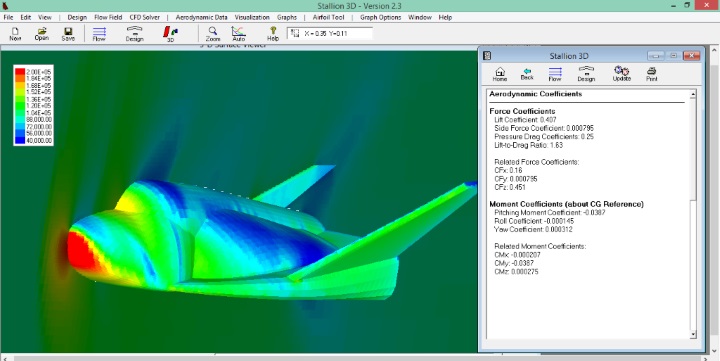Image resolution: width=720 pixels, height=361 pixels.
Task: Click Side Force Coefficient value line
Action: 544,128
